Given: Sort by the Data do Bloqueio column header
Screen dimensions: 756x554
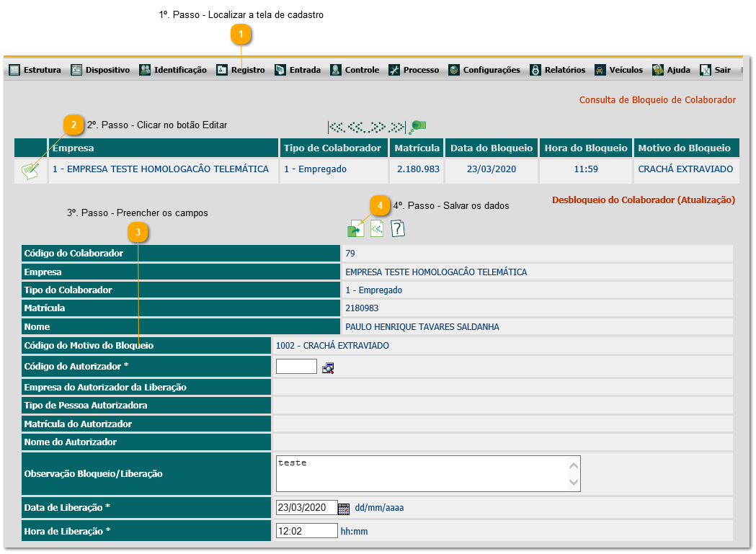Looking at the screenshot, I should [x=492, y=148].
